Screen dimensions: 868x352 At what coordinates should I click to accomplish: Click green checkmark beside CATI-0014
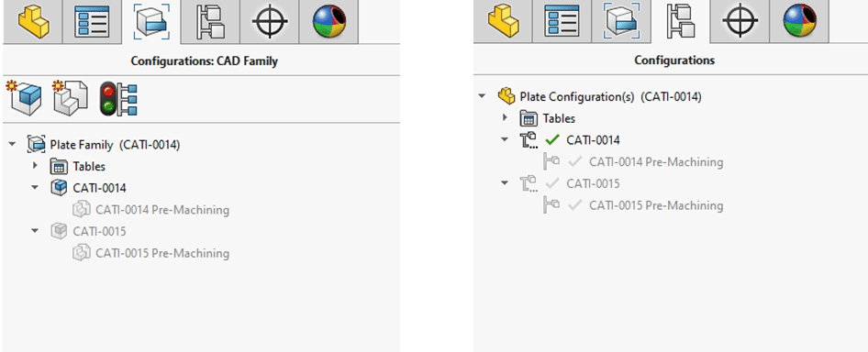(x=552, y=140)
